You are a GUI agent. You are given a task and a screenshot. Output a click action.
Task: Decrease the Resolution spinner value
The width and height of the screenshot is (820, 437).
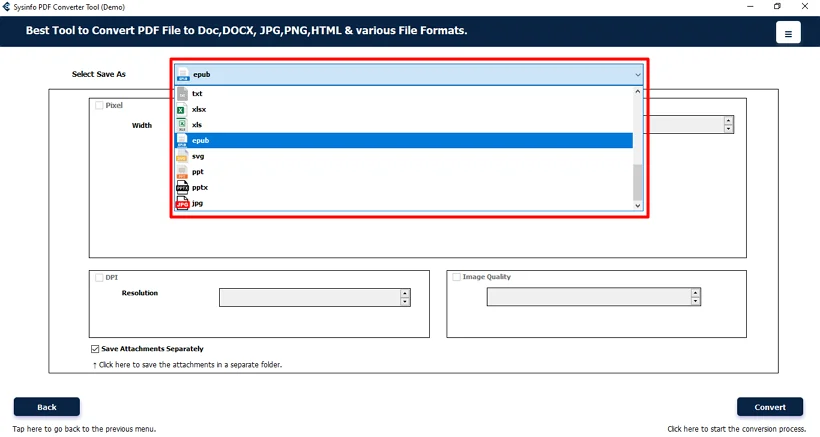405,302
